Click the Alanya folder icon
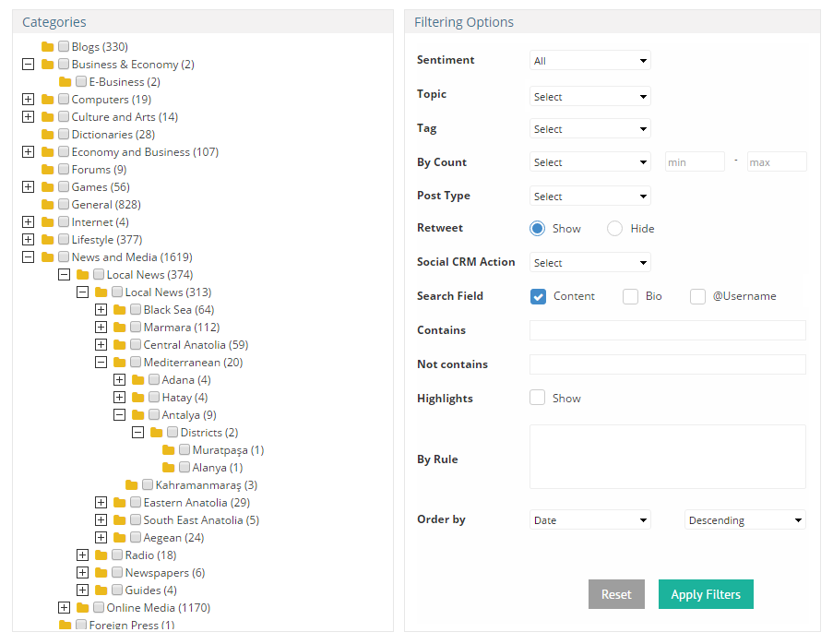Image resolution: width=833 pixels, height=644 pixels. [x=169, y=468]
